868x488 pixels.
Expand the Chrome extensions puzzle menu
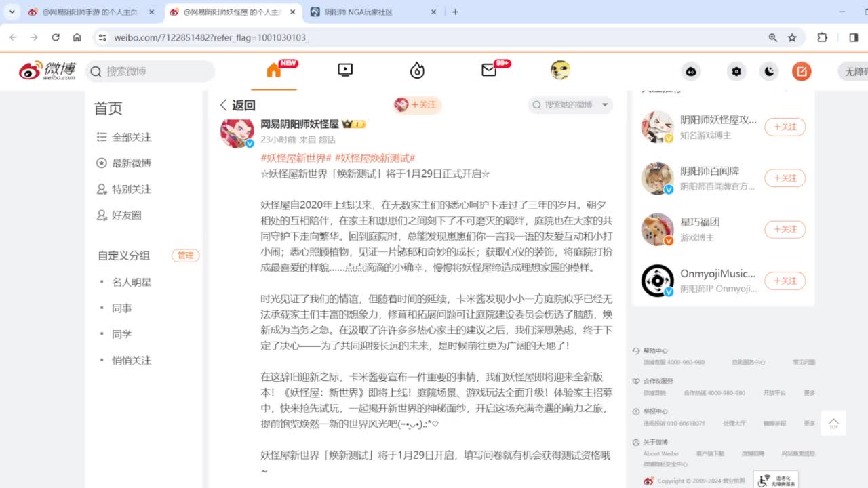(822, 38)
